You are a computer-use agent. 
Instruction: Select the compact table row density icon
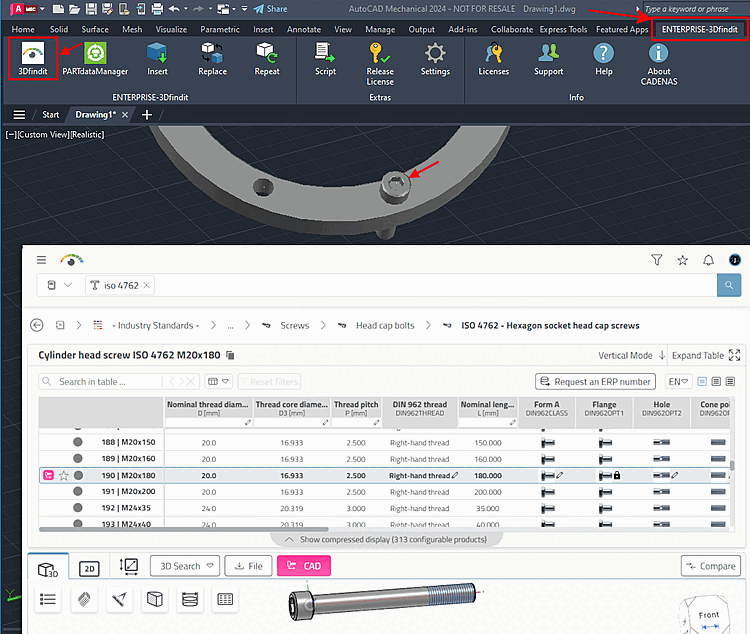tap(702, 381)
